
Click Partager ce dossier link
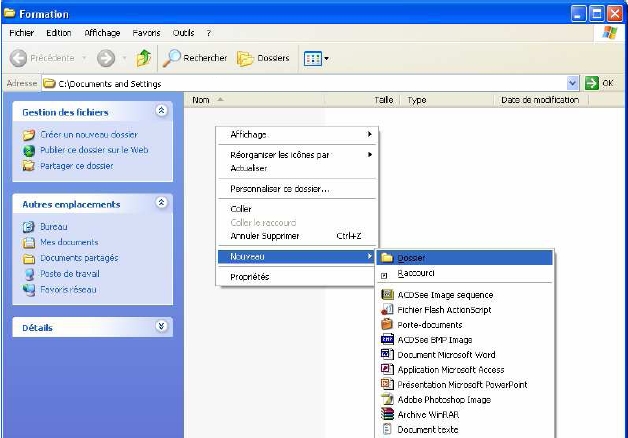pos(76,166)
